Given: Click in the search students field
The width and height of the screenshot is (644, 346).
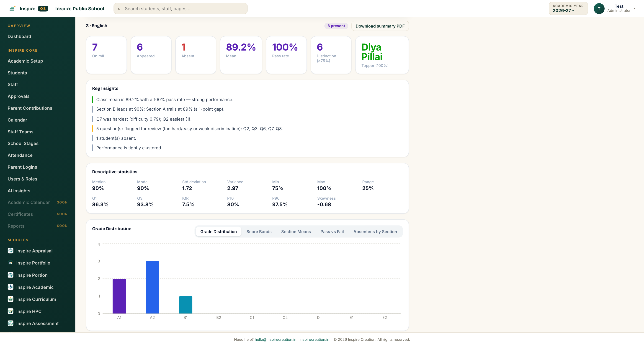Looking at the screenshot, I should (180, 8).
